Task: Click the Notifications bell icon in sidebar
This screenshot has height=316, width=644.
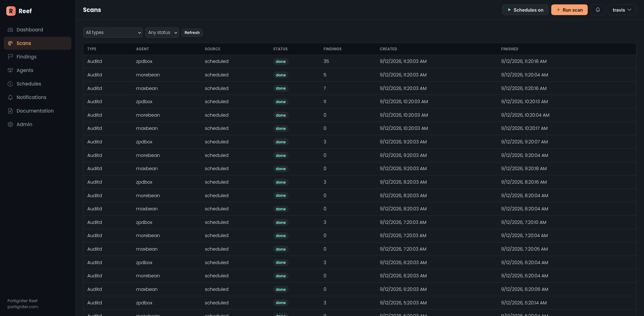Action: (10, 97)
